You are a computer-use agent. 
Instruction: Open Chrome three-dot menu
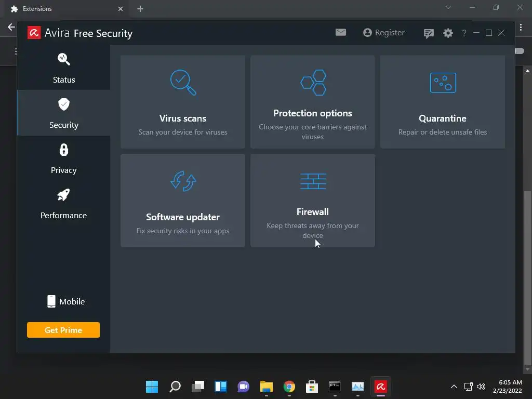521,27
